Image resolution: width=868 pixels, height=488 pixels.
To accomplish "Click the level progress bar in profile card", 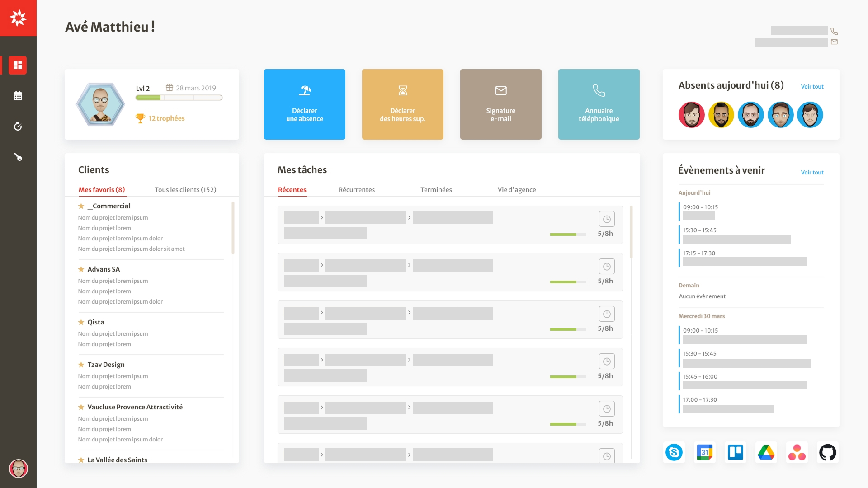I will [179, 98].
